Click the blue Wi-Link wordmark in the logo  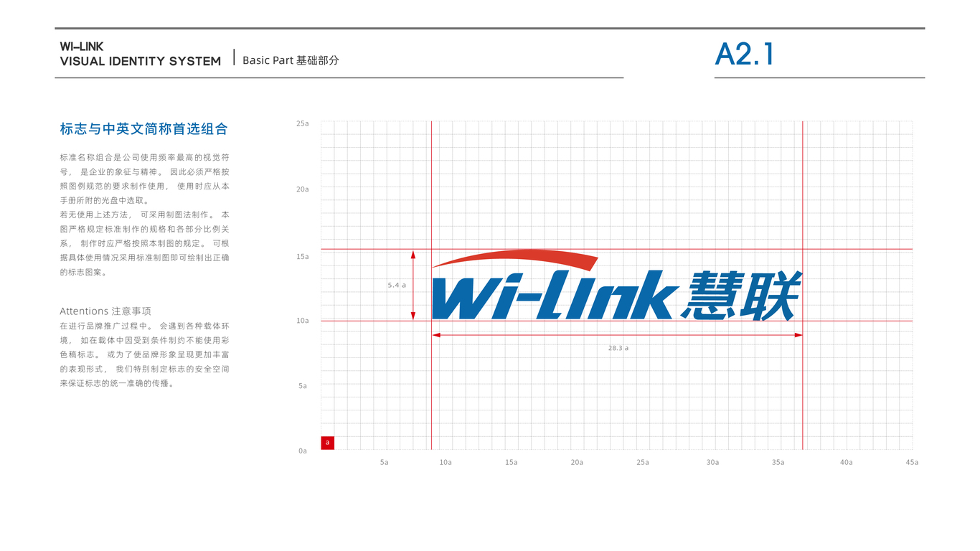(555, 295)
